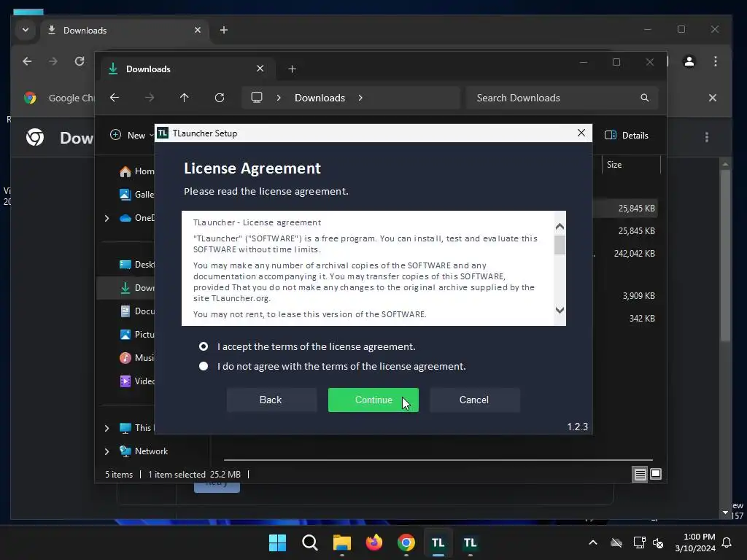Open a new Chrome tab
Image resolution: width=747 pixels, height=560 pixels.
pos(223,30)
